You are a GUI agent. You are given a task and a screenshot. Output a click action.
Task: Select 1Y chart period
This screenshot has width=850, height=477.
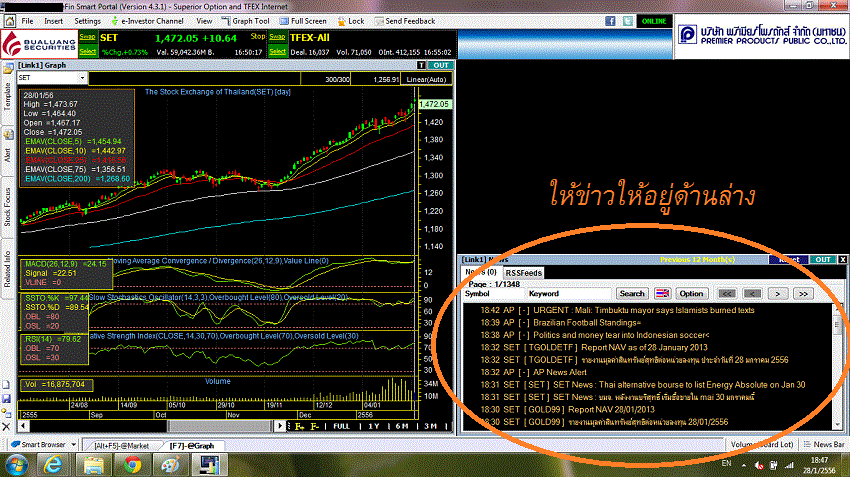click(374, 427)
